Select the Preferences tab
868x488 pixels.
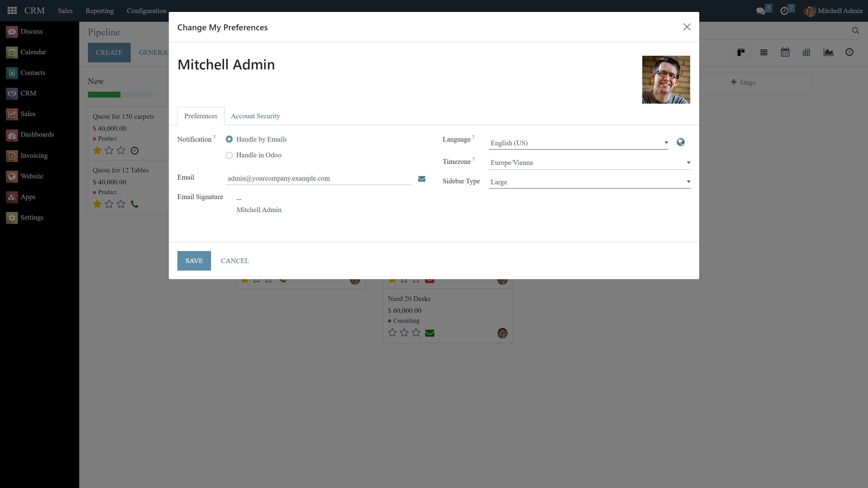pos(200,116)
